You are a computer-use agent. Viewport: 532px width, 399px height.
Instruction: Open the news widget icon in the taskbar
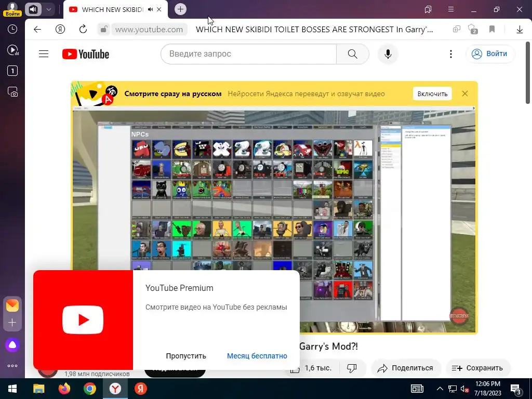(417, 389)
